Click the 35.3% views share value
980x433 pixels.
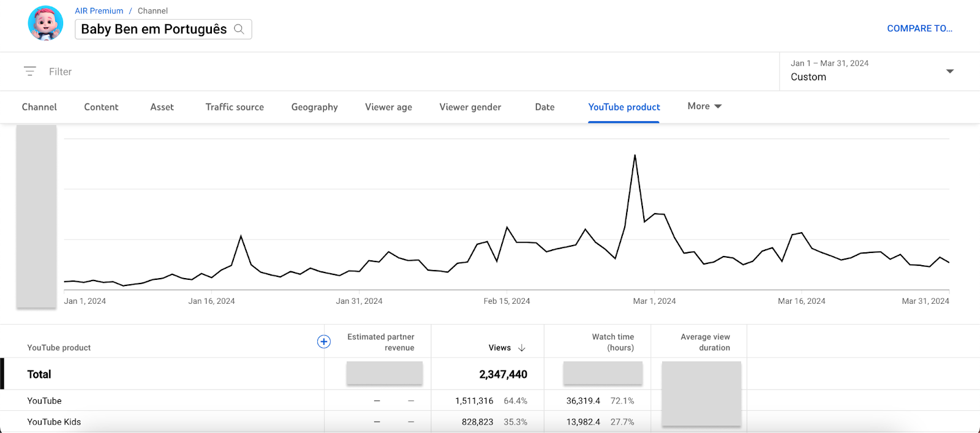[x=515, y=422]
